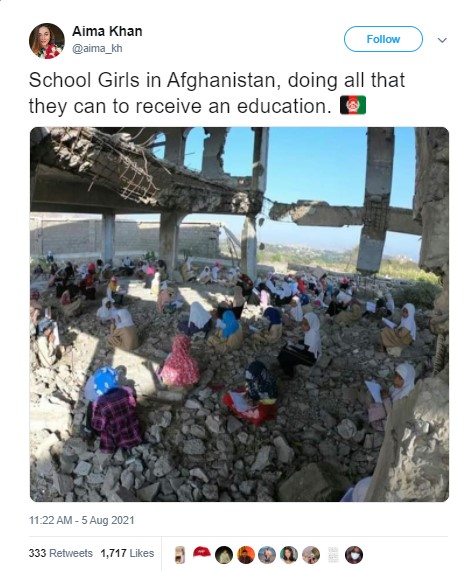The height and width of the screenshot is (571, 476).
Task: Open the @aima_kh handle link
Action: (97, 48)
